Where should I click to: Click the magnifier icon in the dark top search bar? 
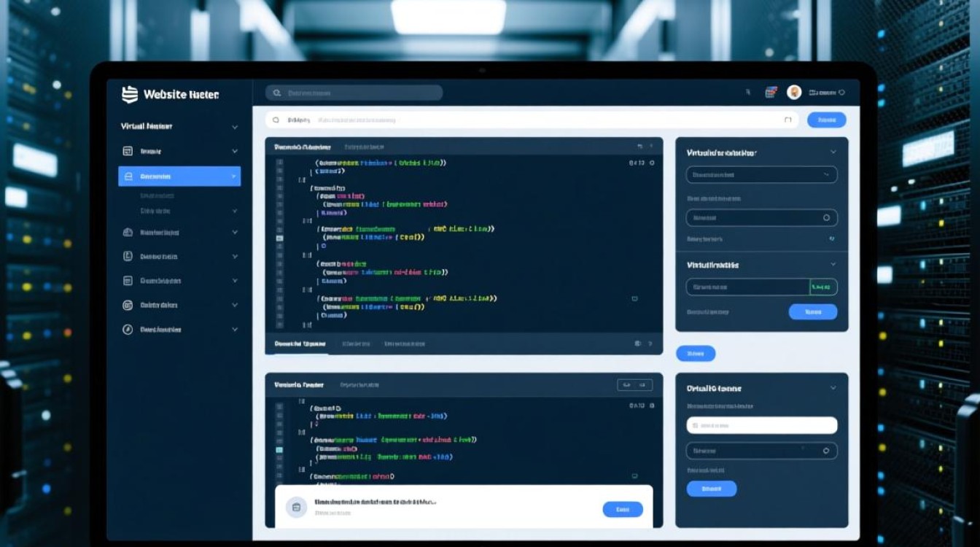tap(277, 93)
